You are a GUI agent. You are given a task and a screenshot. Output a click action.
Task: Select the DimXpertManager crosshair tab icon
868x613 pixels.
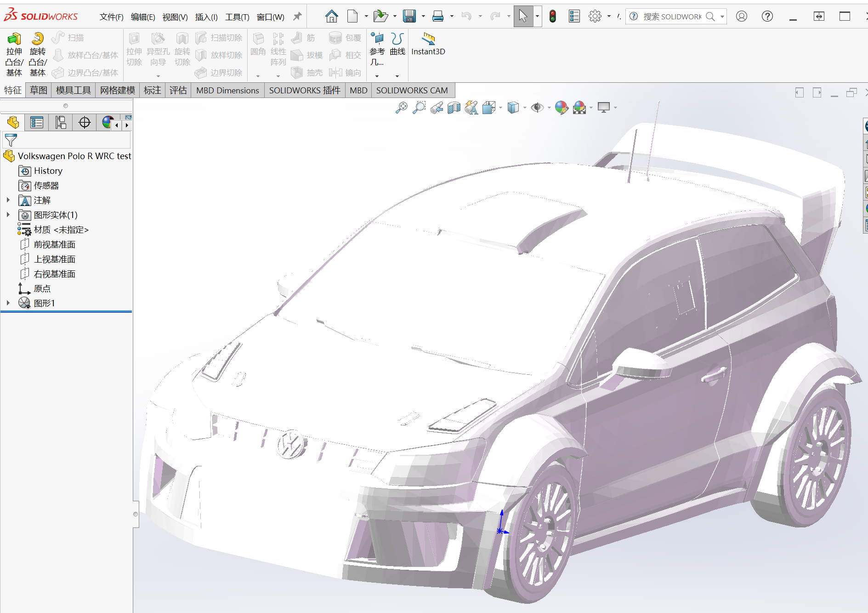pyautogui.click(x=85, y=122)
